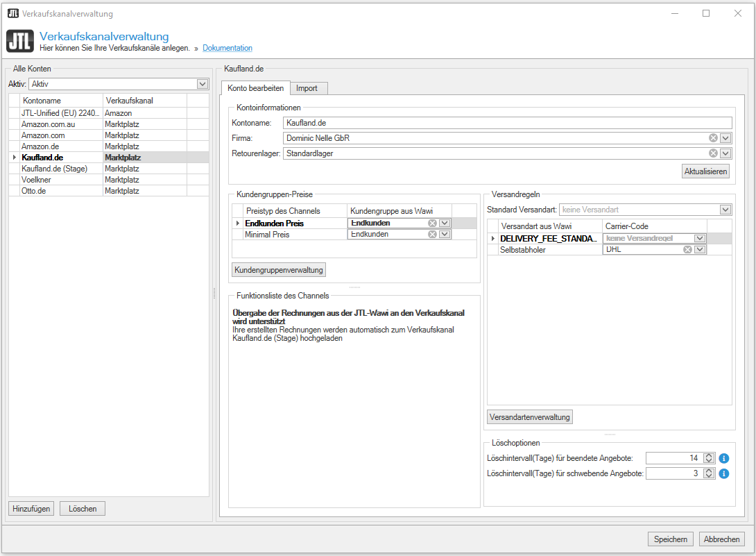756x556 pixels.
Task: Open the Standard Versandart dropdown
Action: click(725, 209)
